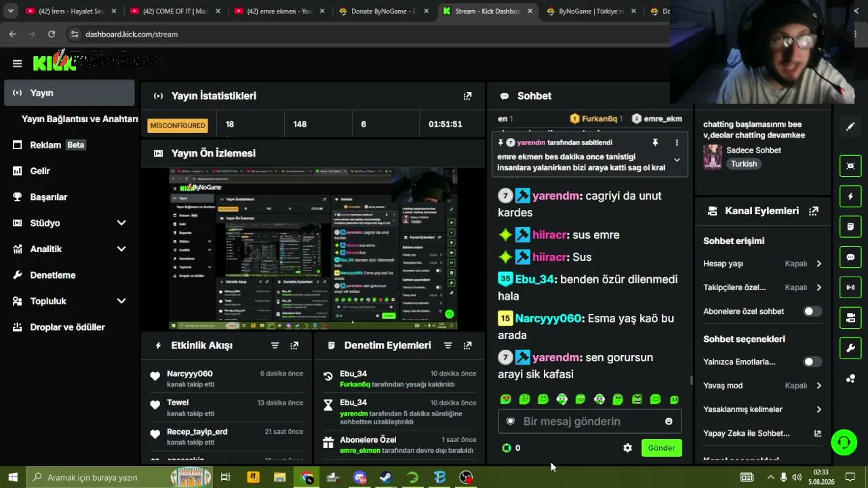This screenshot has width=868, height=488.
Task: Toggle Abonelere özel sohbet switch
Action: click(812, 311)
